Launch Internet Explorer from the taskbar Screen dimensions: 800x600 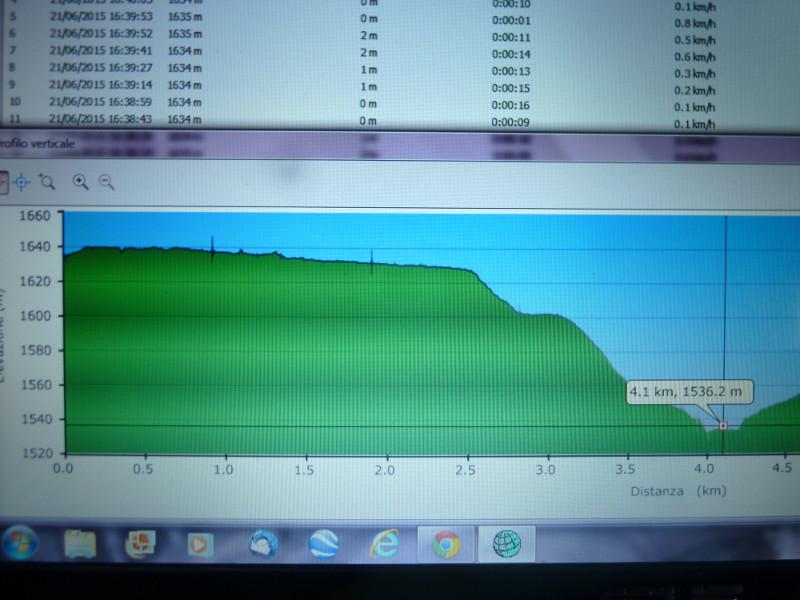pos(384,544)
